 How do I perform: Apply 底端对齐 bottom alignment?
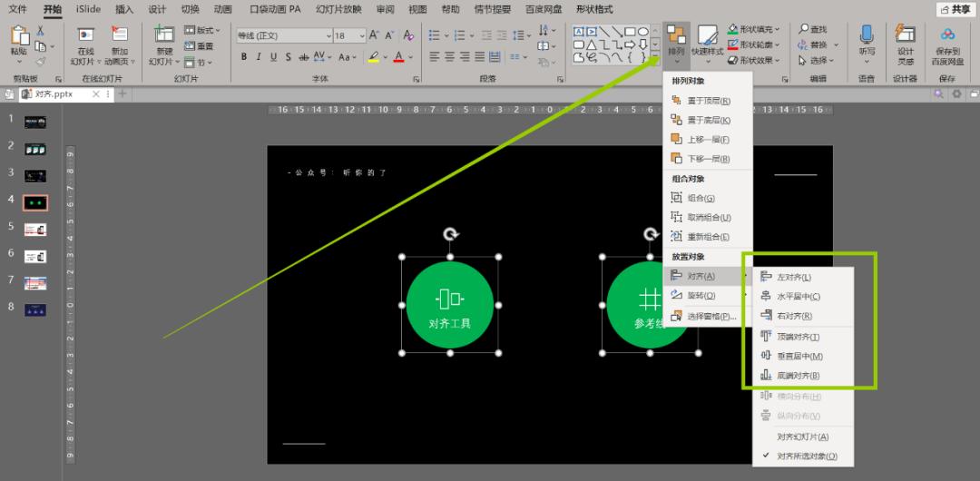767,376
